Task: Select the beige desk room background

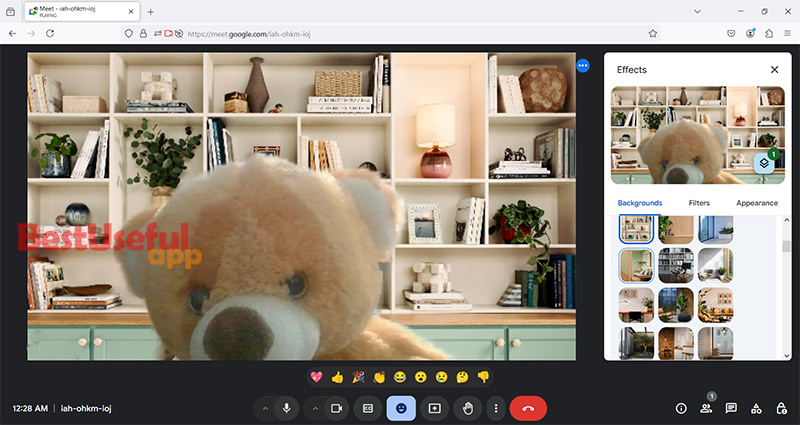Action: (636, 305)
